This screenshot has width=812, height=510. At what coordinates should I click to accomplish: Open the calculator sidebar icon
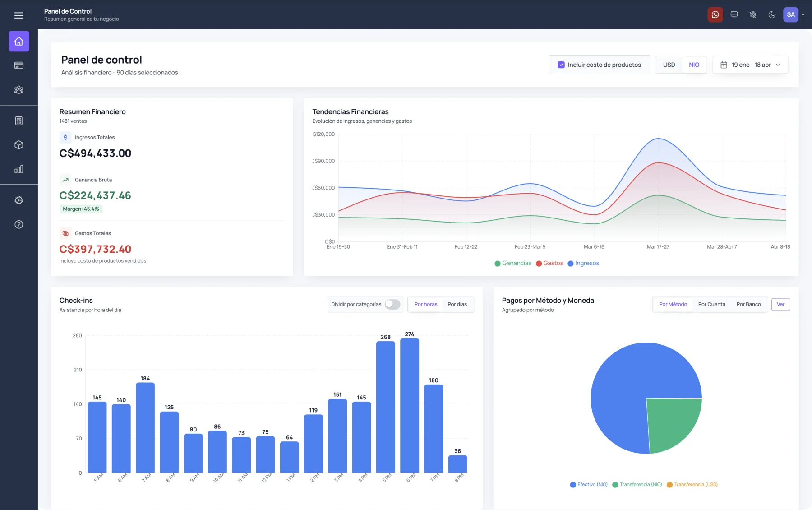click(x=19, y=121)
